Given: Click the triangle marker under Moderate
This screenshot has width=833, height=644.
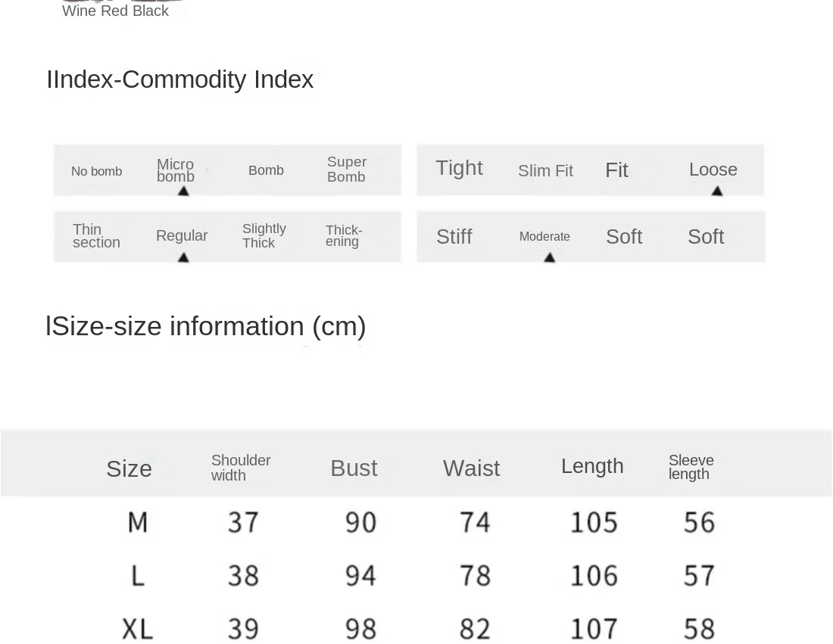Looking at the screenshot, I should pos(550,257).
